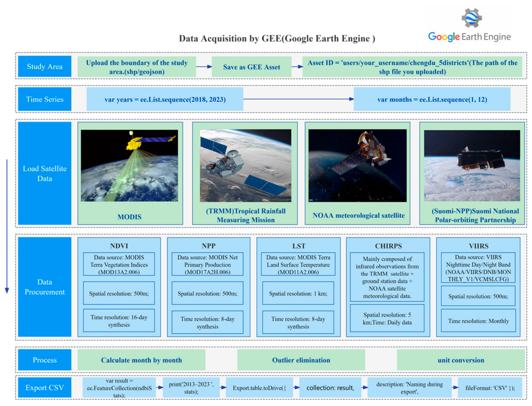Select the 'CHIRPS' column heading
The height and width of the screenshot is (406, 532).
pos(388,246)
